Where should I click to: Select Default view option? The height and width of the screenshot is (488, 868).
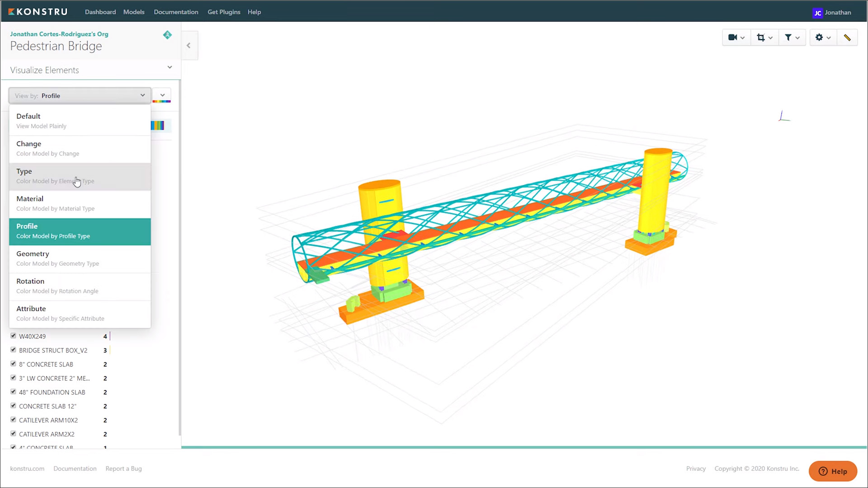click(x=80, y=121)
